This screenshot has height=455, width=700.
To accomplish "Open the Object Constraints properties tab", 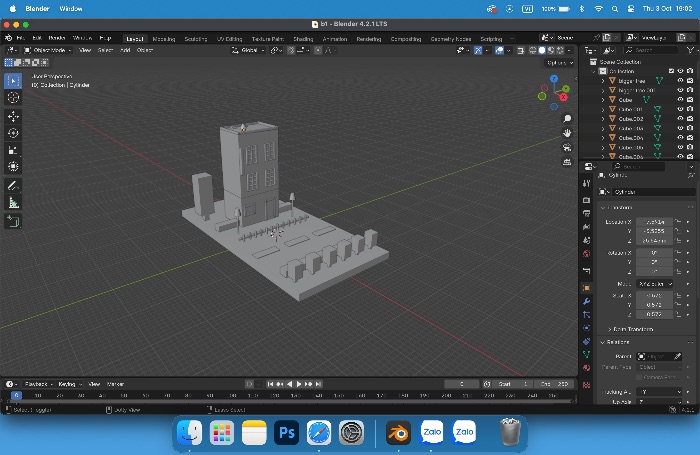I will click(587, 342).
